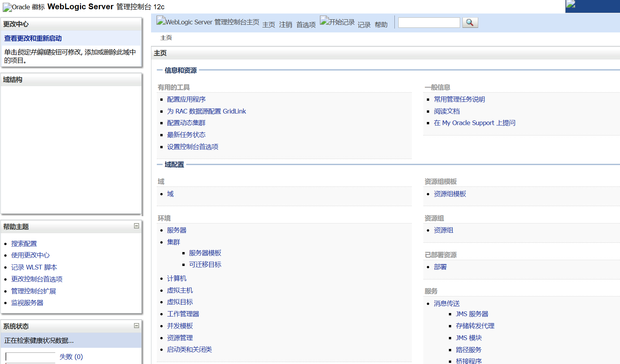Open 资源管理 link
This screenshot has height=364, width=620.
[180, 338]
